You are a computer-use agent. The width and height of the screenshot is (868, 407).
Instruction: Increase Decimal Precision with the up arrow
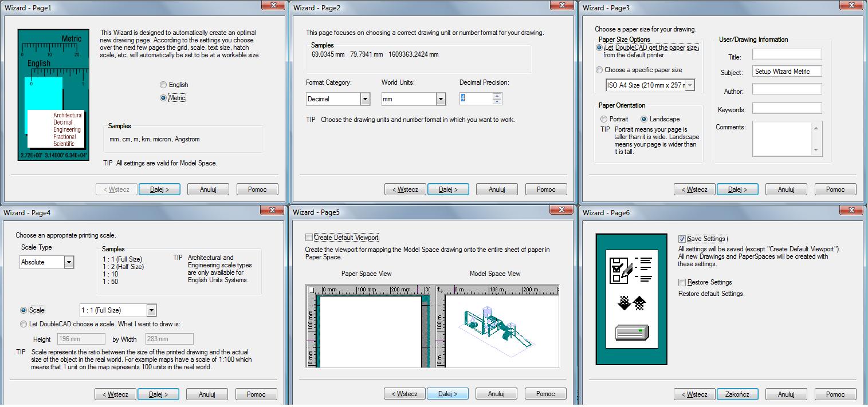[497, 96]
